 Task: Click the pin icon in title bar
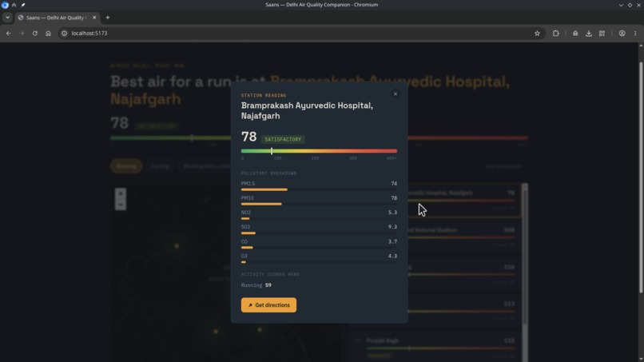pyautogui.click(x=23, y=5)
